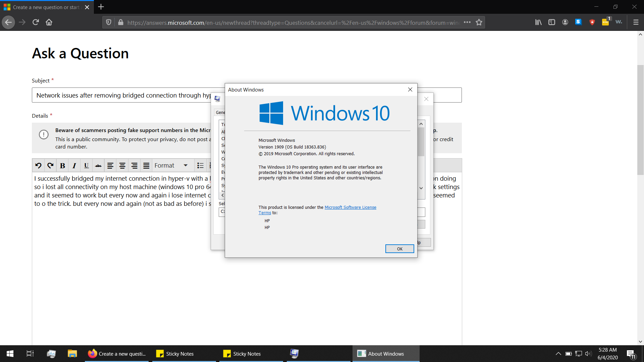Open the Action Center notifications
This screenshot has height=362, width=644.
pos(631,354)
